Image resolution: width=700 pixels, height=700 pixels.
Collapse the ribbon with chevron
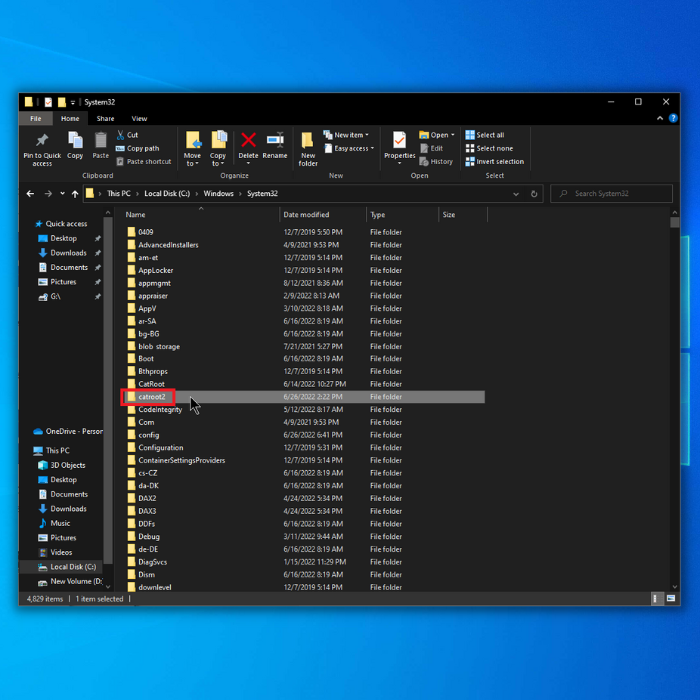(660, 118)
